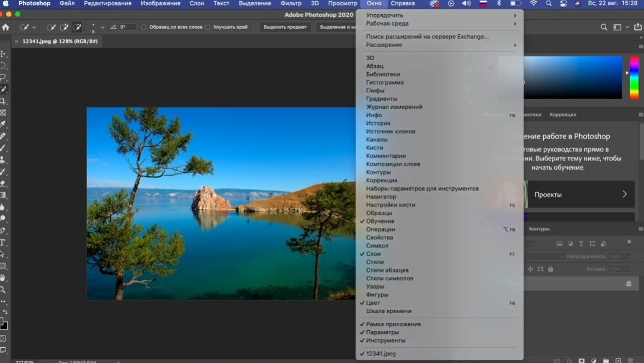Open macOS Spotlight search icon
Viewport: 644px width, 363px height.
pos(549,3)
